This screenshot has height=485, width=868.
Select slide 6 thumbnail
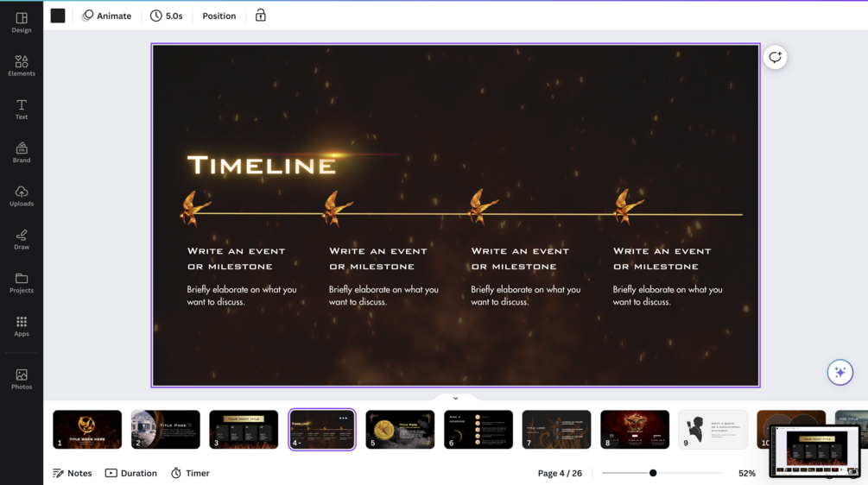[x=478, y=429]
